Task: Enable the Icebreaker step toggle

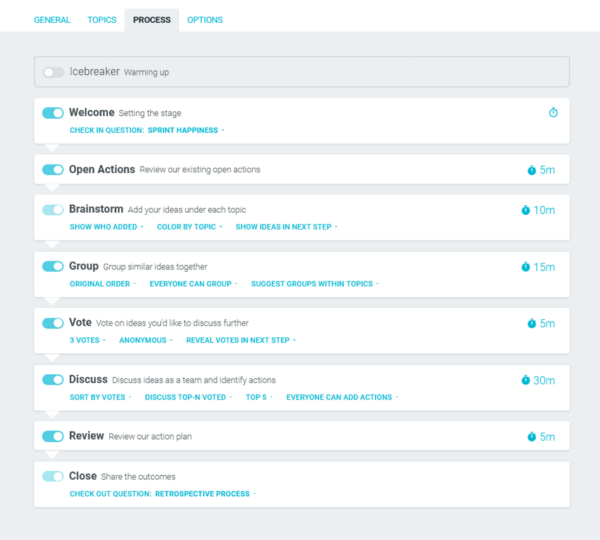Action: tap(53, 72)
